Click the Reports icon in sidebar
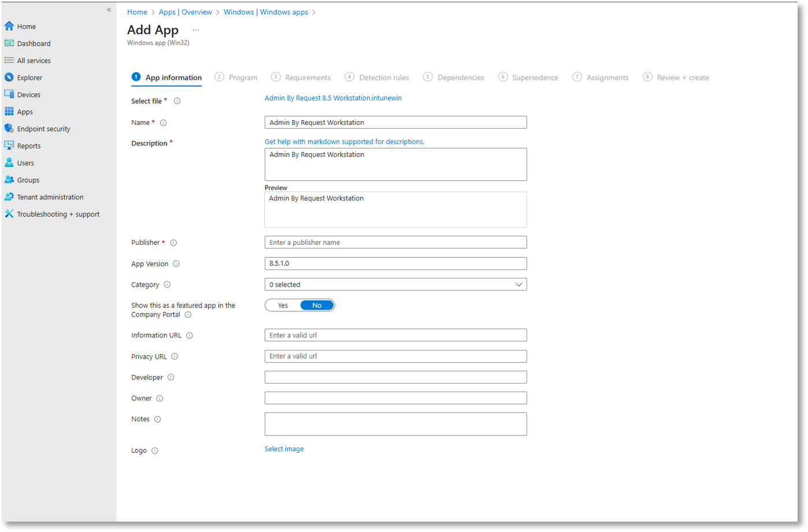The height and width of the screenshot is (532, 808). coord(9,146)
